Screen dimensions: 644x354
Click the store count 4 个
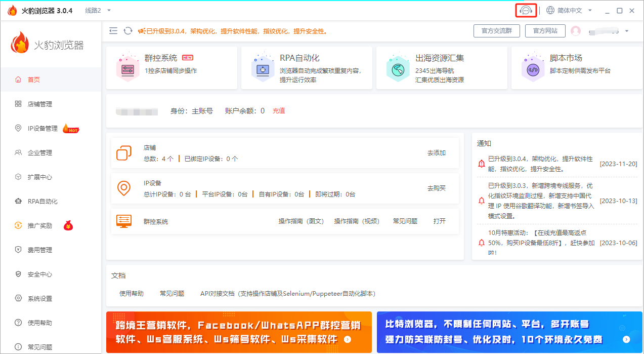click(x=167, y=159)
